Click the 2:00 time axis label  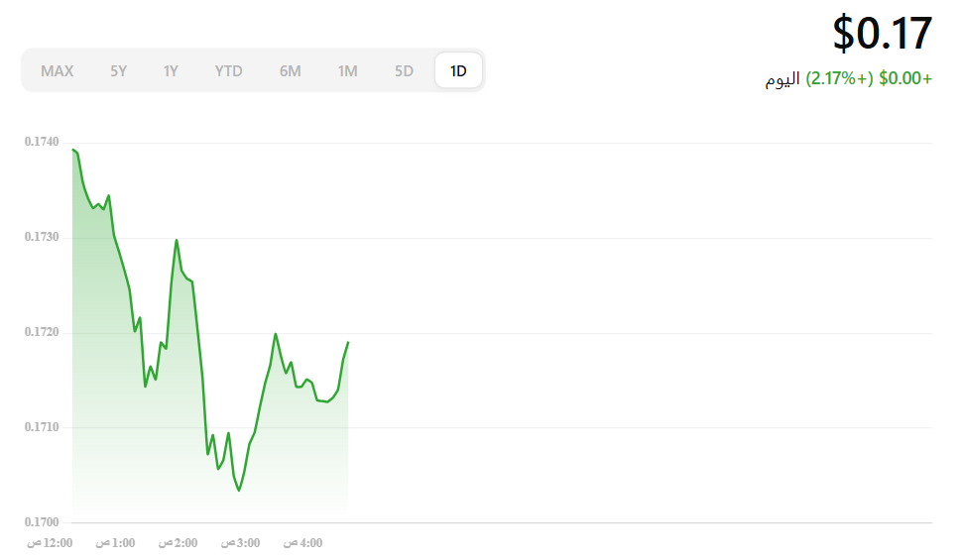[179, 543]
